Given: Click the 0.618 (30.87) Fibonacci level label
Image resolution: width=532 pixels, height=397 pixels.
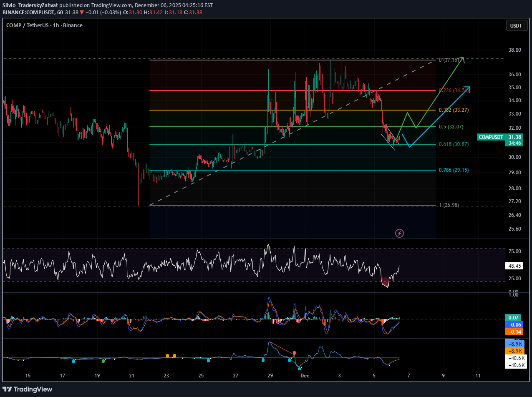Looking at the screenshot, I should pyautogui.click(x=454, y=144).
